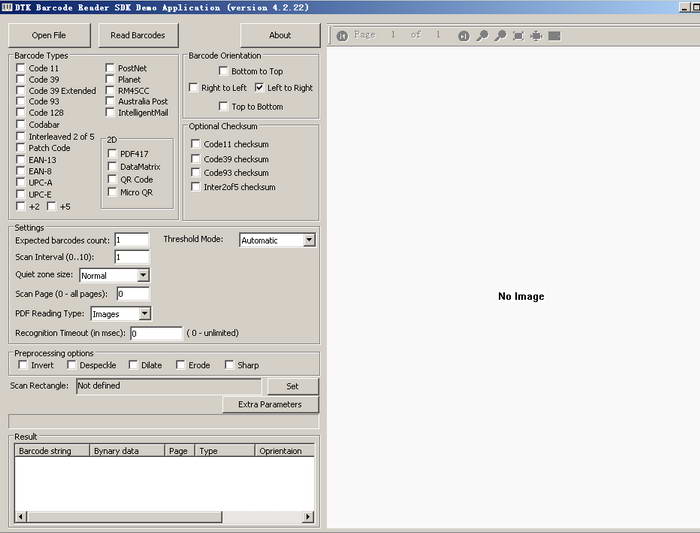Tick the +5 supplement checkbox
The width and height of the screenshot is (700, 533).
pos(52,206)
